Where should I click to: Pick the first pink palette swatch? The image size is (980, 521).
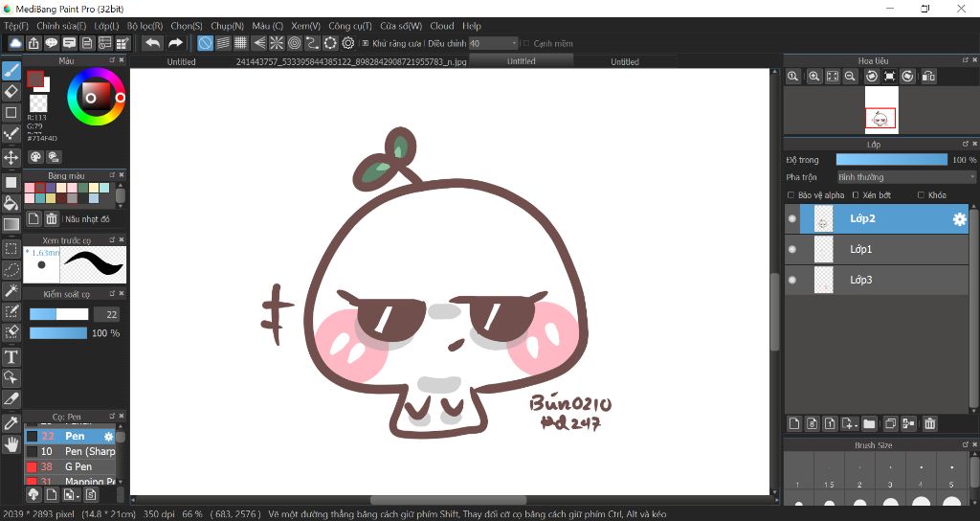(30, 188)
